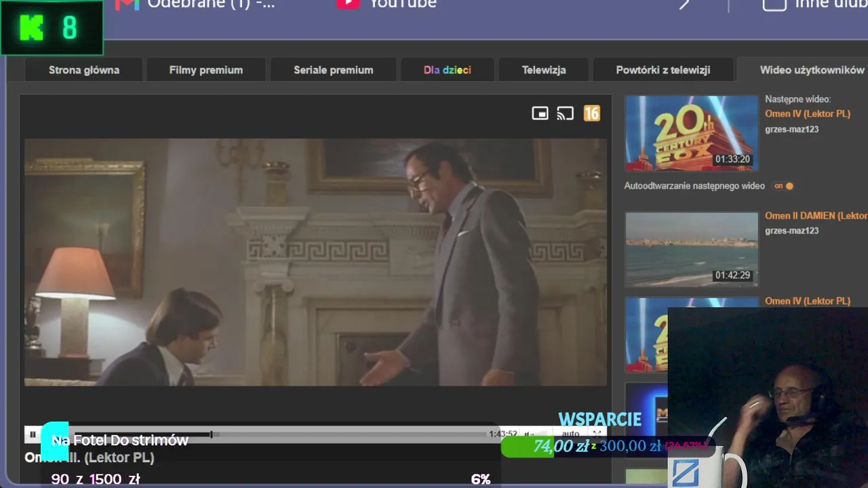Open the Powtórki z telewizji tab
The width and height of the screenshot is (868, 488).
coord(663,70)
